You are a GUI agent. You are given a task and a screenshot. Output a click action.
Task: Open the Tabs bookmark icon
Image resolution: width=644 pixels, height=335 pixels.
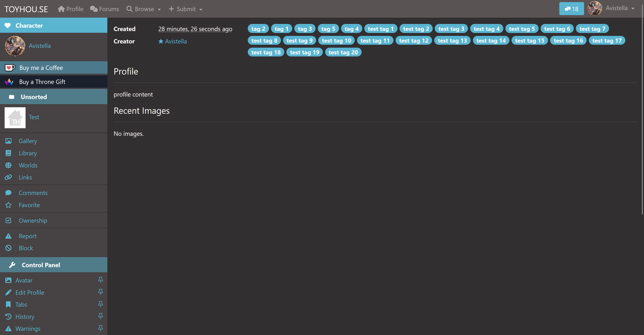[x=8, y=305]
